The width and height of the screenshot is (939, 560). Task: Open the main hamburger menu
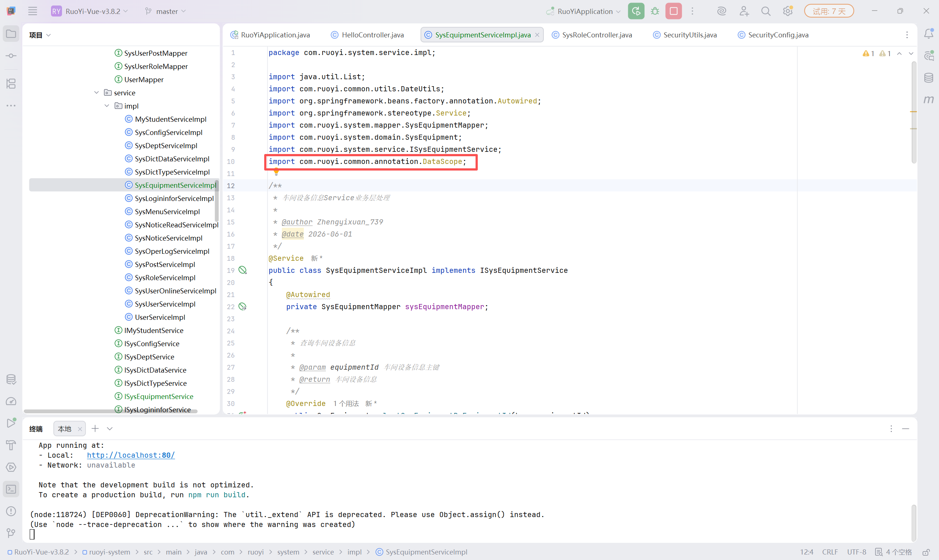(32, 11)
